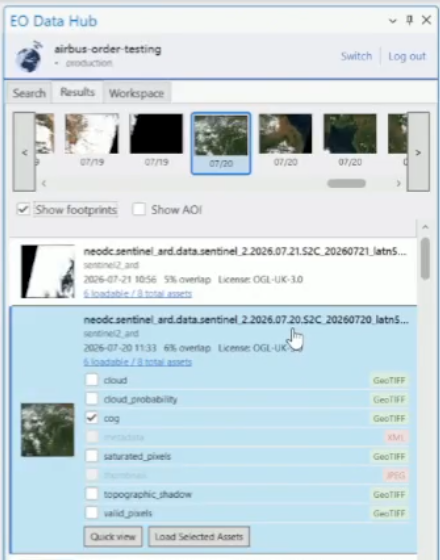The image size is (440, 560).
Task: Switch to the Search tab
Action: pos(29,93)
